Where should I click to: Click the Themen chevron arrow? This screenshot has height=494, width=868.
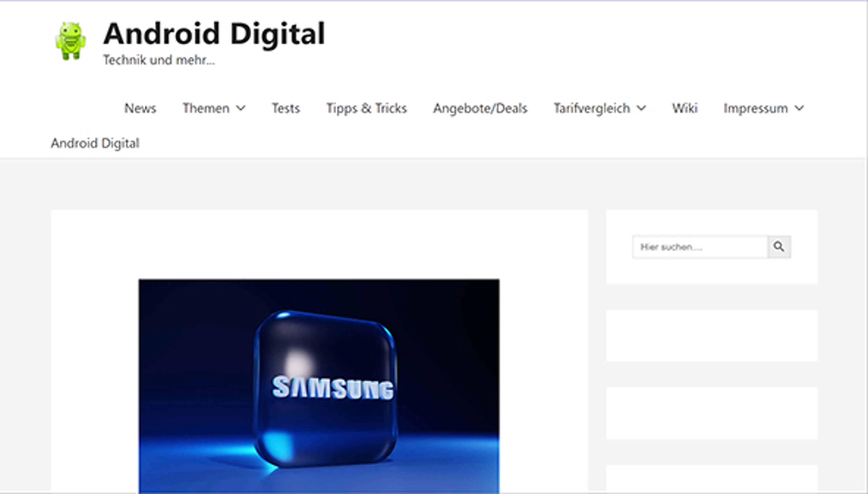242,109
